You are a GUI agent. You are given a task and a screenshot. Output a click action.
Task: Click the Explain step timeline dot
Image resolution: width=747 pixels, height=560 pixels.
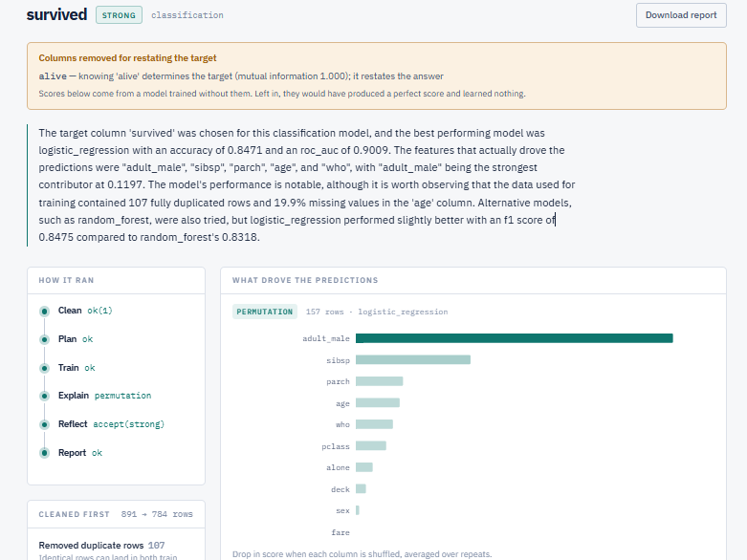click(x=44, y=396)
